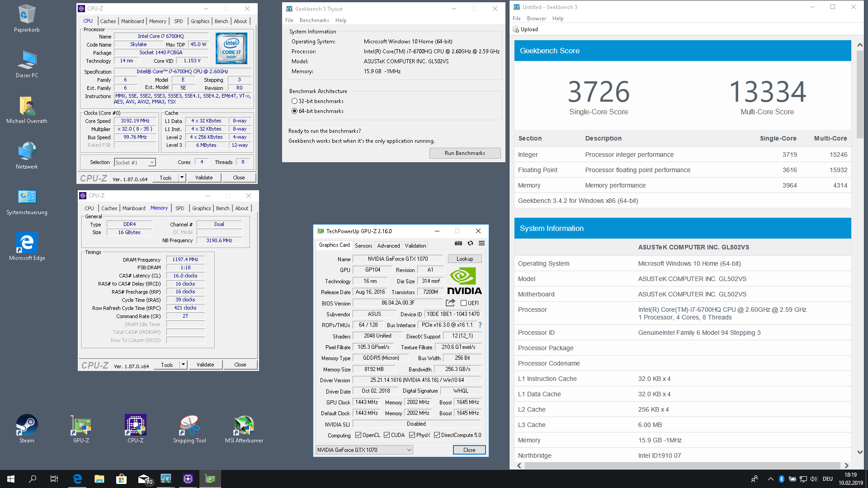Open the Snipping Tool desktop shortcut

(189, 428)
